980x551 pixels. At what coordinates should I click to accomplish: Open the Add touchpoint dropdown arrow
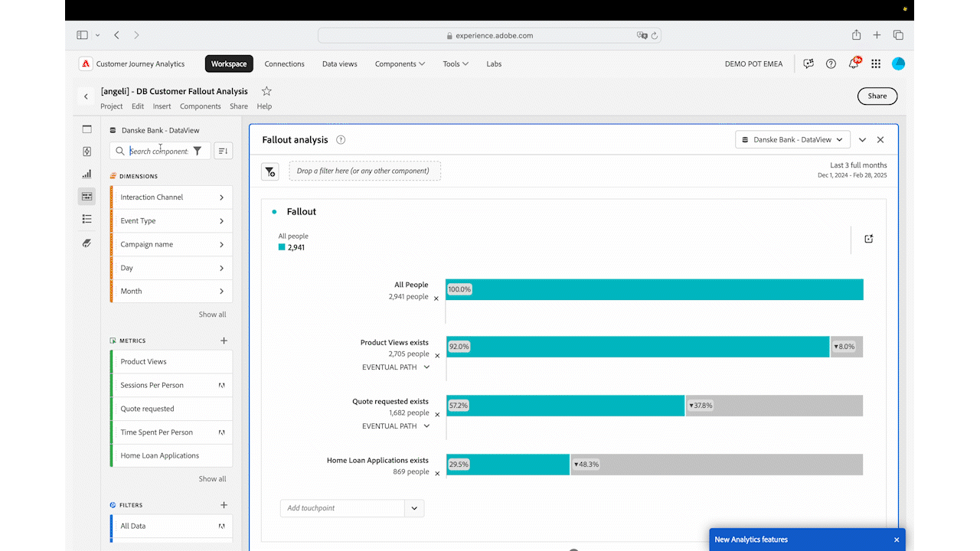pos(414,508)
